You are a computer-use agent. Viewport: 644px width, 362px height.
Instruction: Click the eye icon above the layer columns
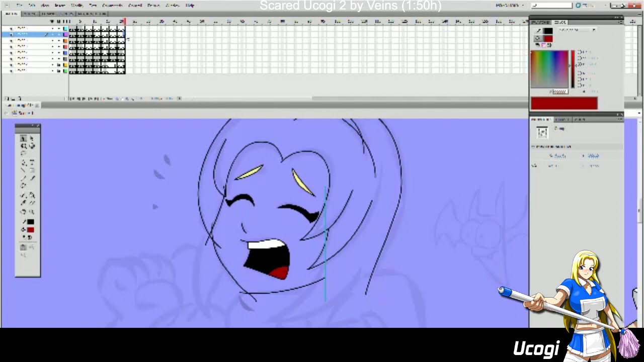[x=52, y=22]
